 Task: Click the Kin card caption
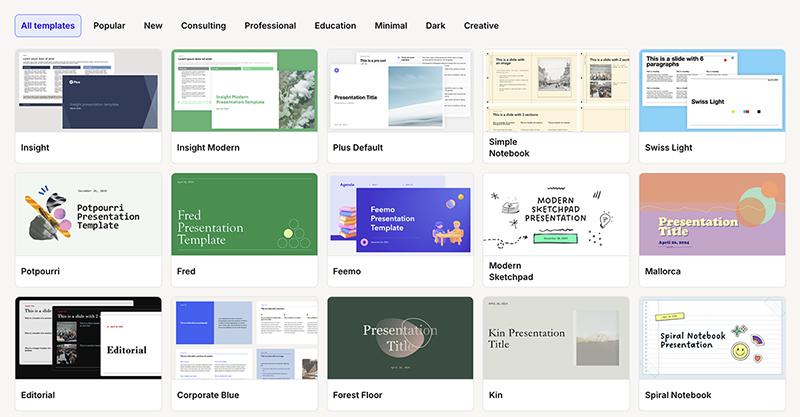pyautogui.click(x=495, y=395)
